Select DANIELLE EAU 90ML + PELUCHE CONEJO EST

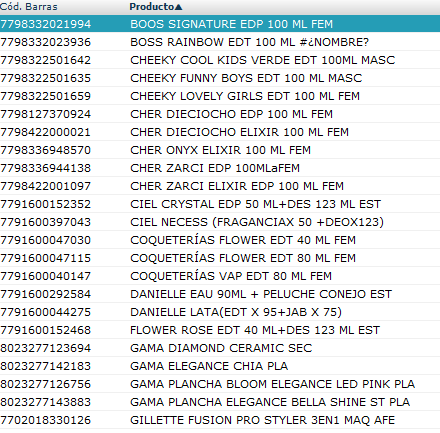coord(220,294)
